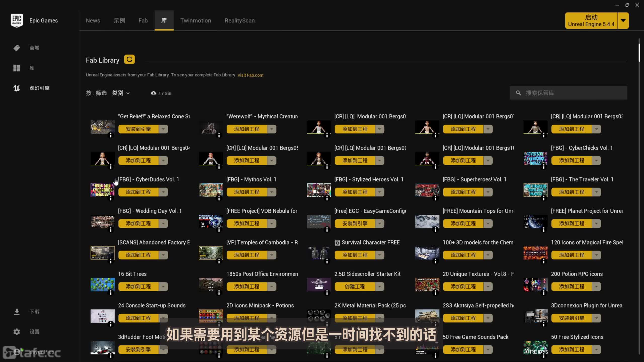
Task: Open the 商城 store sidebar icon
Action: pos(17,48)
